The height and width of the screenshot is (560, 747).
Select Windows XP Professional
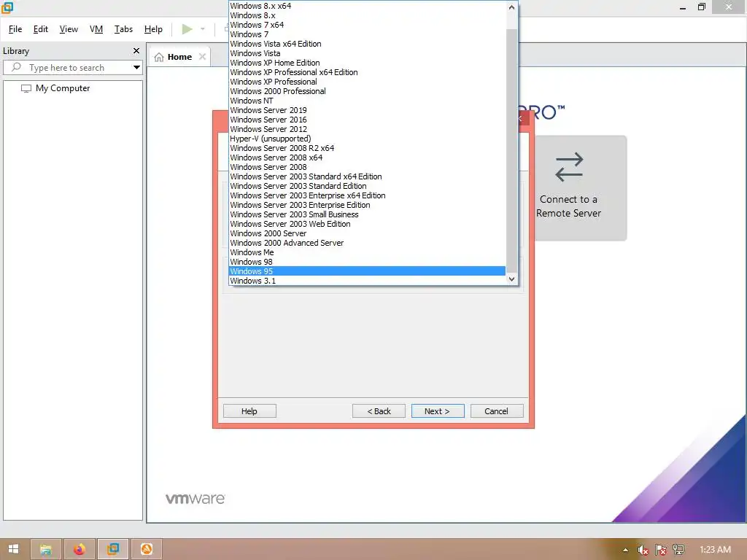coord(367,82)
